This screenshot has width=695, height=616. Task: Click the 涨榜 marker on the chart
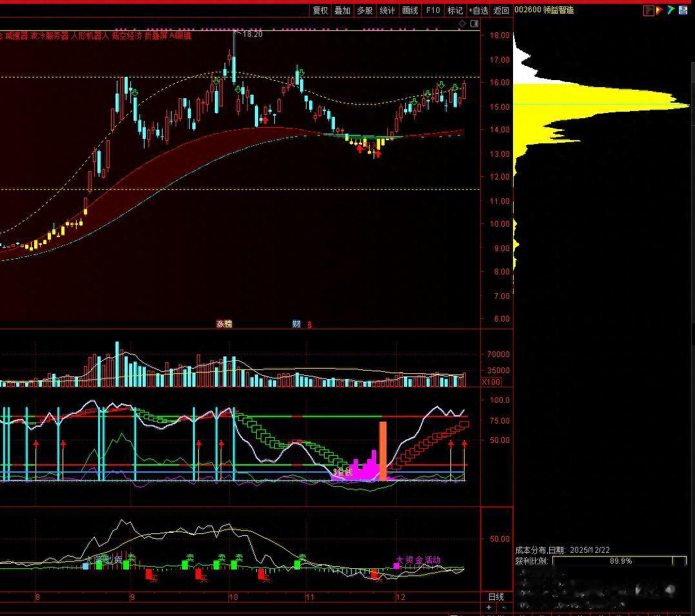point(225,323)
